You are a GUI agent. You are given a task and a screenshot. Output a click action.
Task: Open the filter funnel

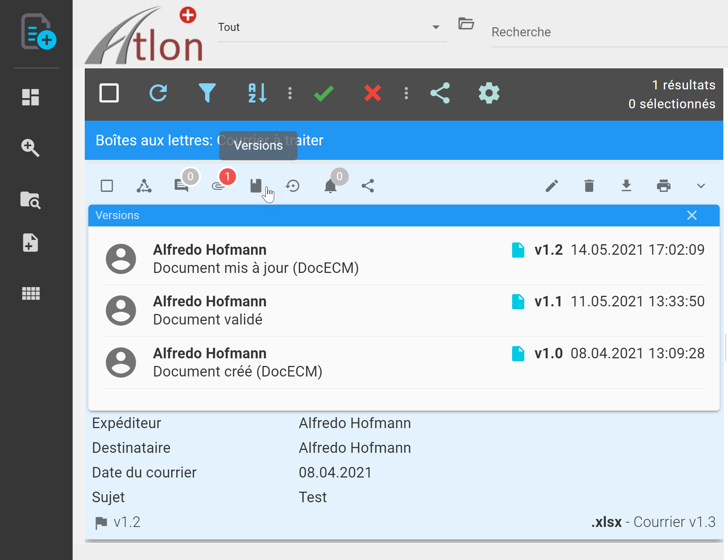pos(207,93)
